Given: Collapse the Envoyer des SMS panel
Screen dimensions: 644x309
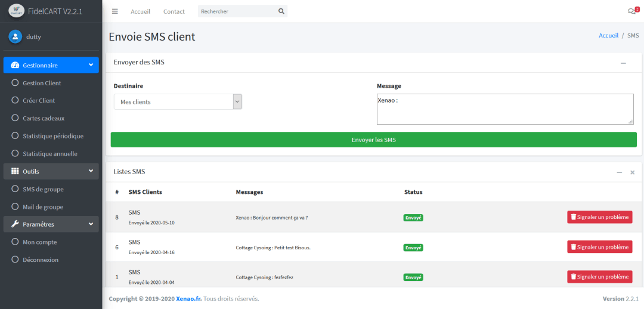Looking at the screenshot, I should (623, 63).
